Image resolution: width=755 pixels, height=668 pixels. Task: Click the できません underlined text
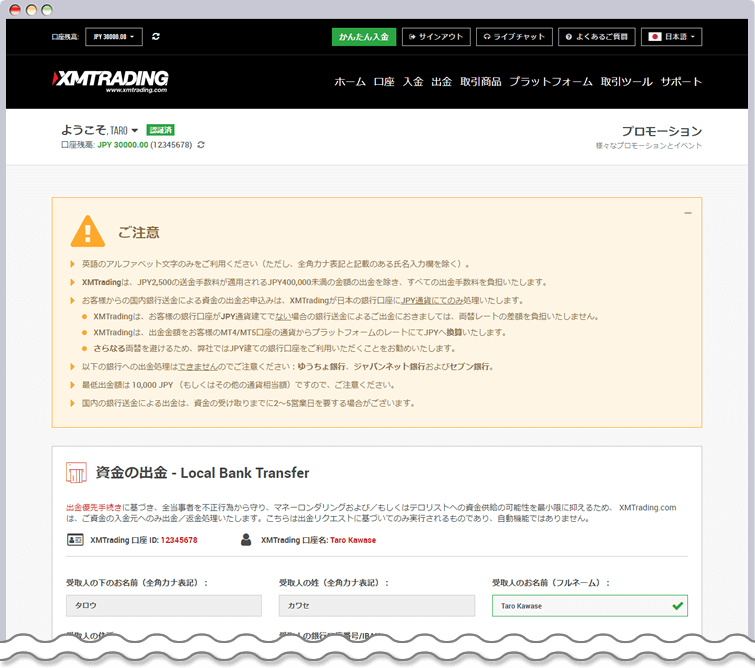click(x=197, y=367)
